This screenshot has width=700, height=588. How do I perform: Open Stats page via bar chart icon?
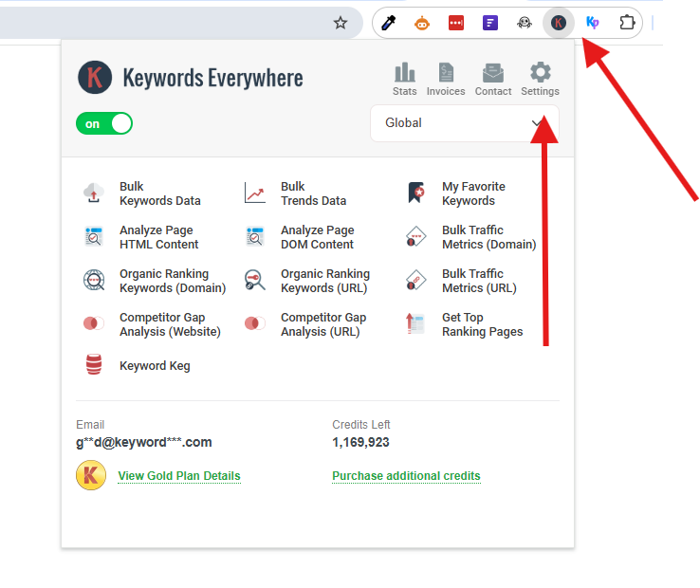click(404, 72)
